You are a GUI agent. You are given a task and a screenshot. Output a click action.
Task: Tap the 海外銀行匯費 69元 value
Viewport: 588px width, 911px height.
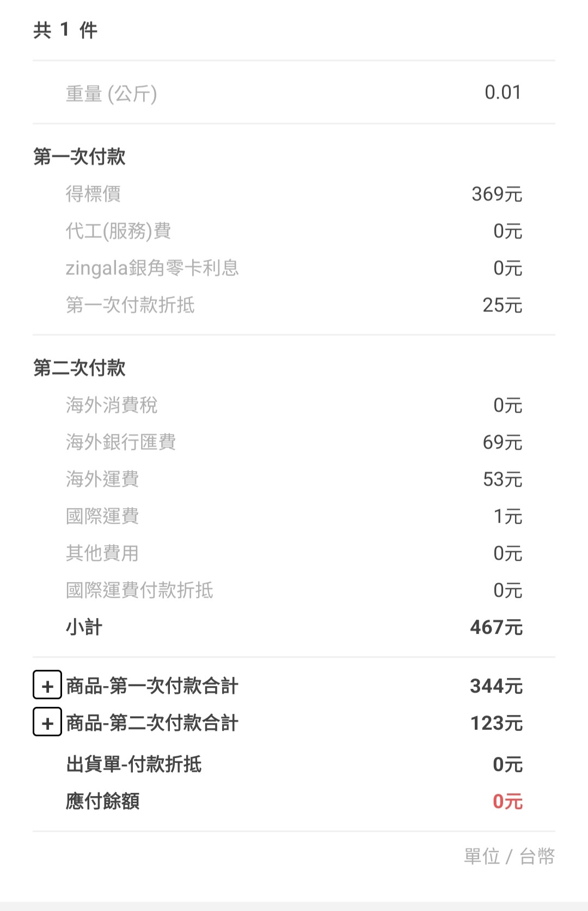503,442
